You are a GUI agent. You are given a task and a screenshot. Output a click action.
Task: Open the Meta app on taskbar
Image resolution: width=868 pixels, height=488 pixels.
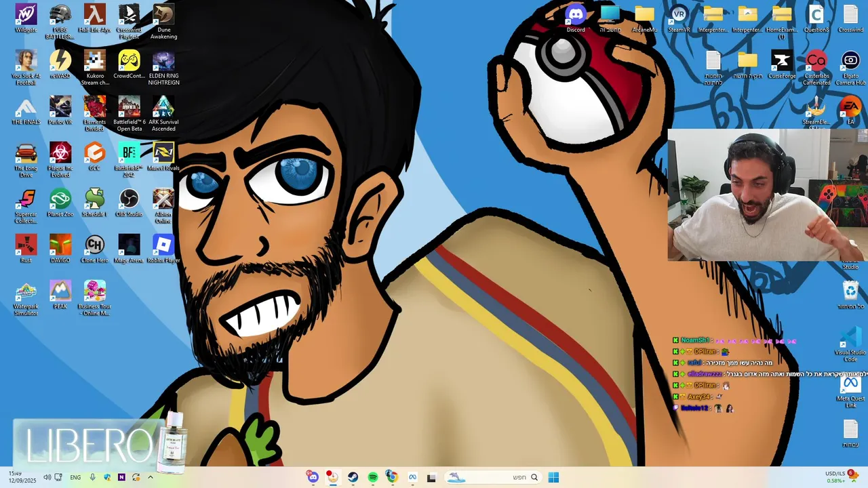tap(412, 477)
